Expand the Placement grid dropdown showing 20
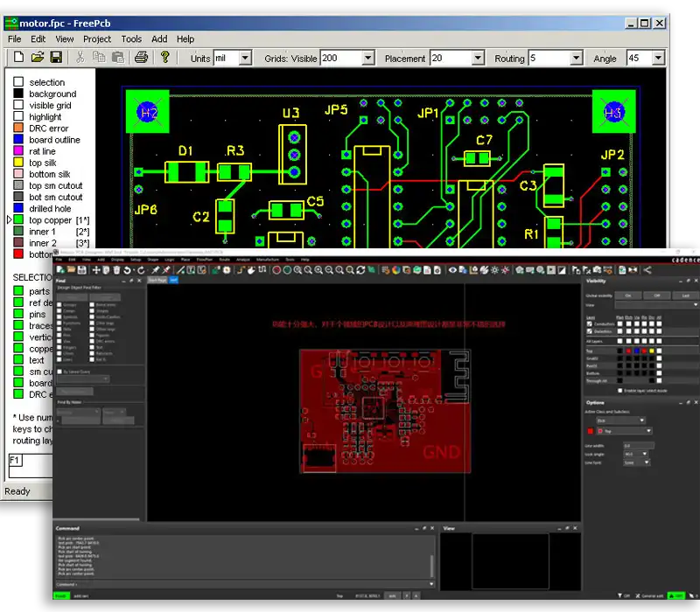 (x=478, y=58)
